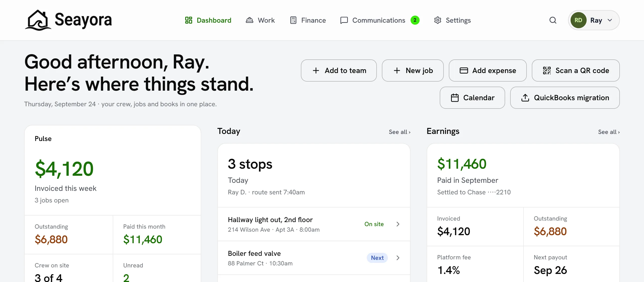The image size is (644, 282).
Task: Click Paid this month $11,460 amount
Action: [x=143, y=239]
